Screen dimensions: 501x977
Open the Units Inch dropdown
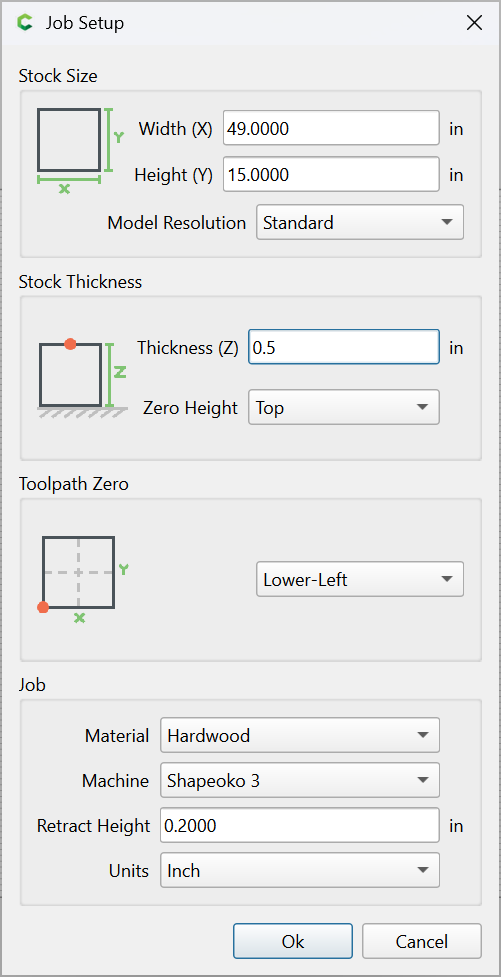[x=300, y=870]
